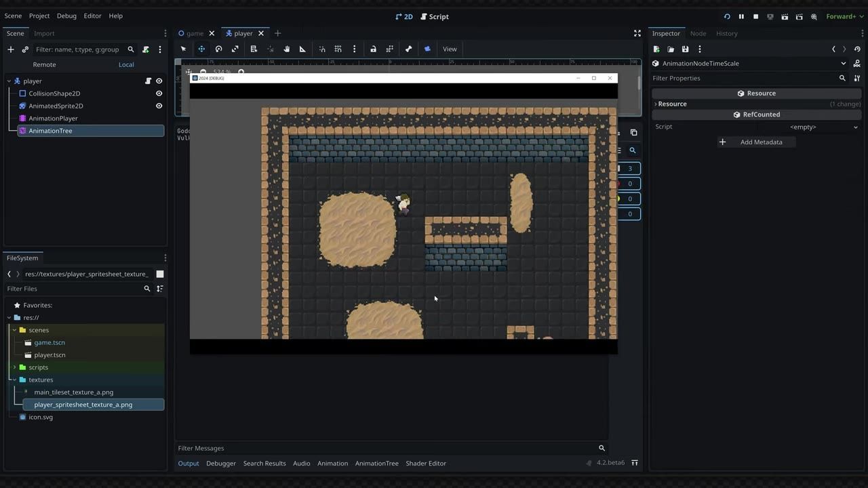The height and width of the screenshot is (488, 868).
Task: Switch to the Node tab in Inspector dock
Action: pos(698,33)
